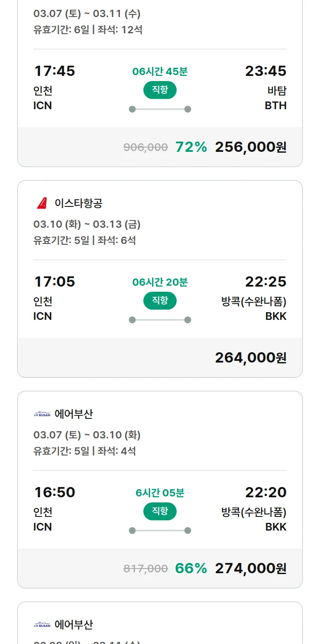Click the route line under 06시간 20분

[160, 320]
